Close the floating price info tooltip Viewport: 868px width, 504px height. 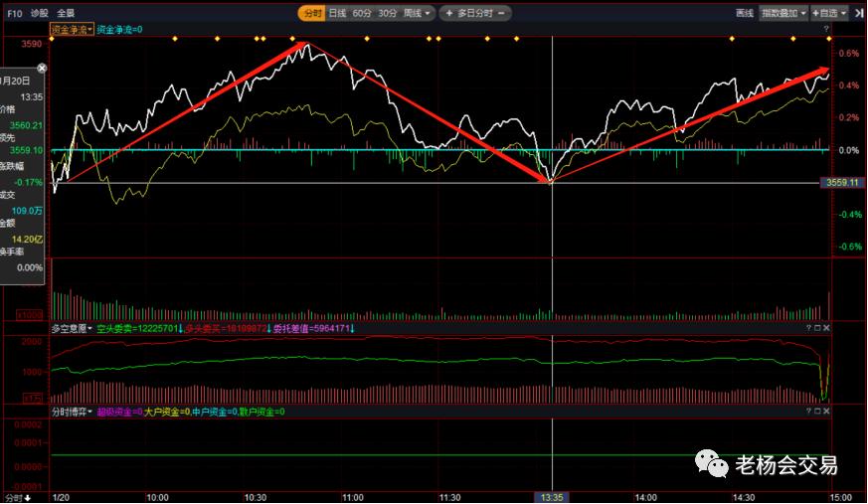click(42, 68)
